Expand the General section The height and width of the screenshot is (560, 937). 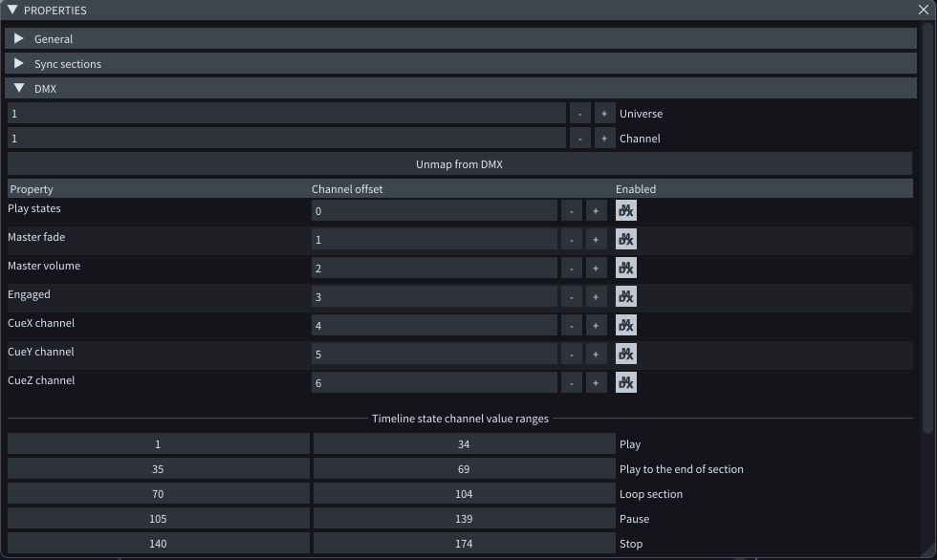19,39
